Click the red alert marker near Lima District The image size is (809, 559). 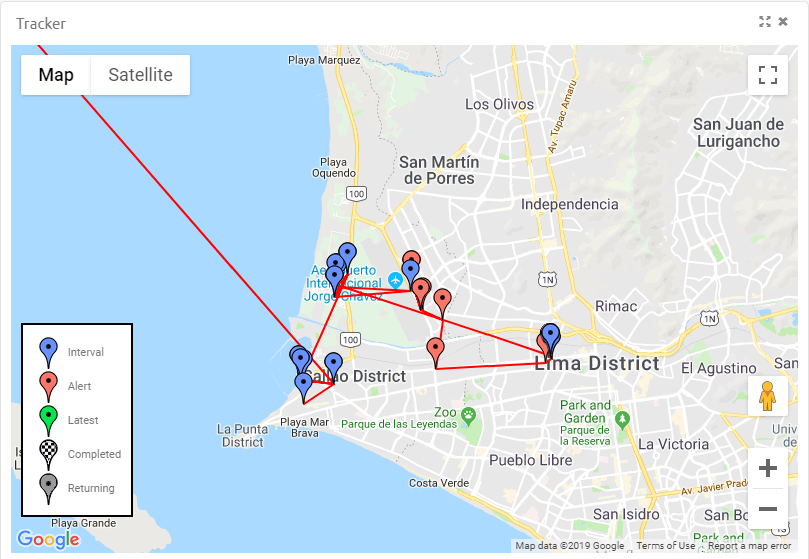click(436, 351)
